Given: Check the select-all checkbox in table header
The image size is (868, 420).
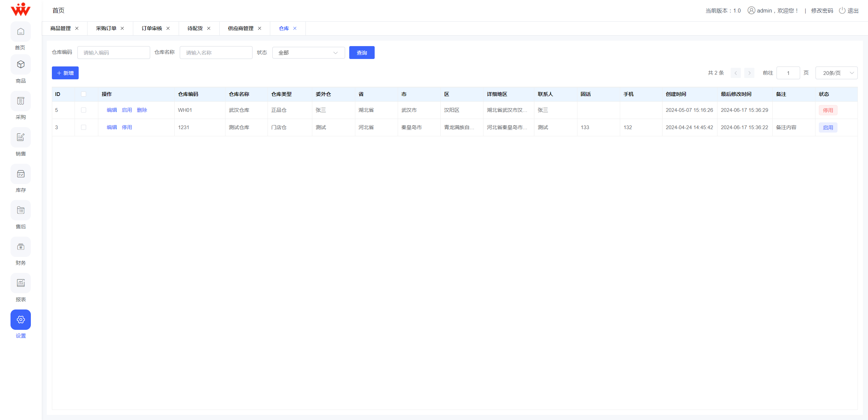Looking at the screenshot, I should [84, 94].
